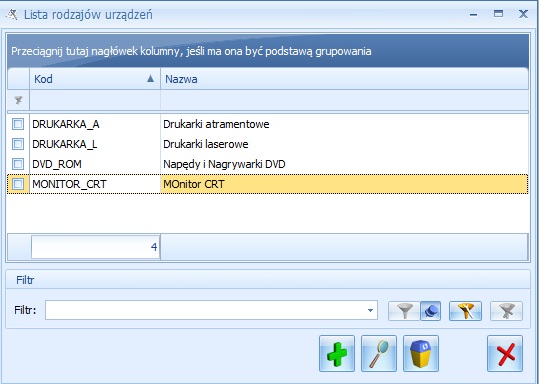Image resolution: width=539 pixels, height=384 pixels.
Task: Check the MONITOR_CRT row checkbox
Action: pos(18,184)
